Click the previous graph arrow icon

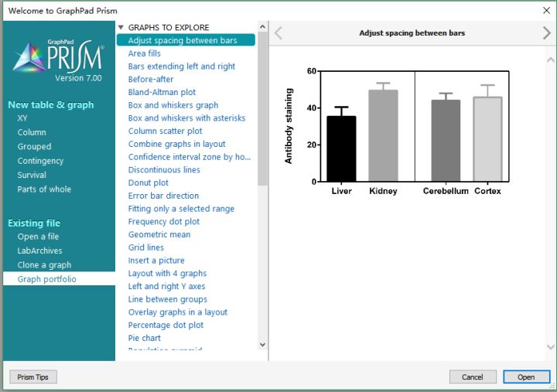click(x=278, y=33)
